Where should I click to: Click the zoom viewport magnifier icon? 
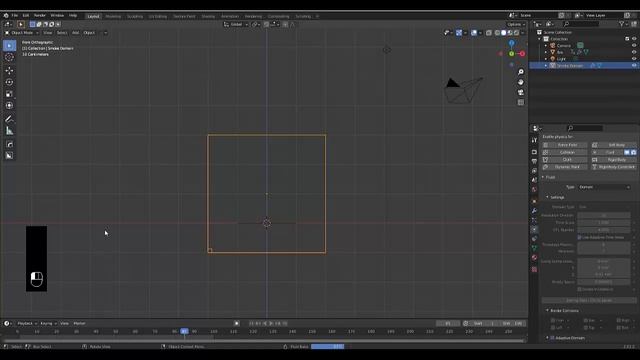pos(521,72)
